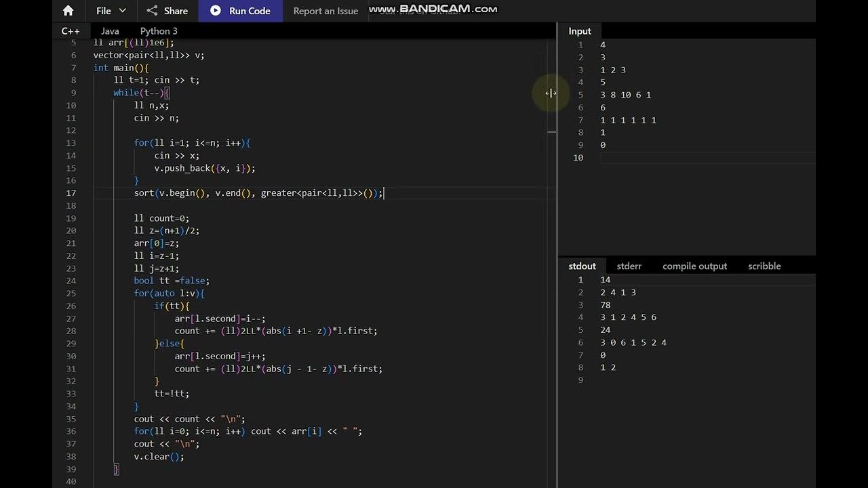Click input line '1 2 3'

pos(613,70)
